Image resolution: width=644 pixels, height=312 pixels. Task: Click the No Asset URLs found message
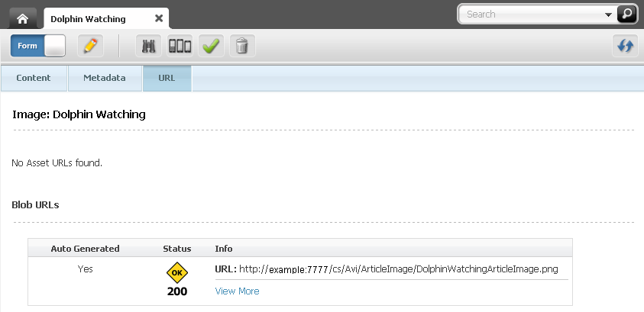click(57, 162)
